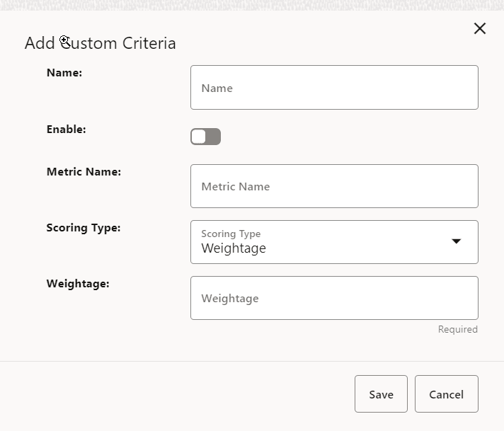
Task: Open the Scoring Type combo box
Action: point(334,242)
